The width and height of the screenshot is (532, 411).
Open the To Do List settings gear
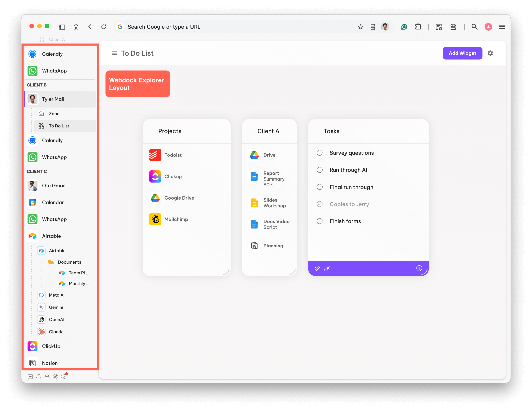point(490,53)
